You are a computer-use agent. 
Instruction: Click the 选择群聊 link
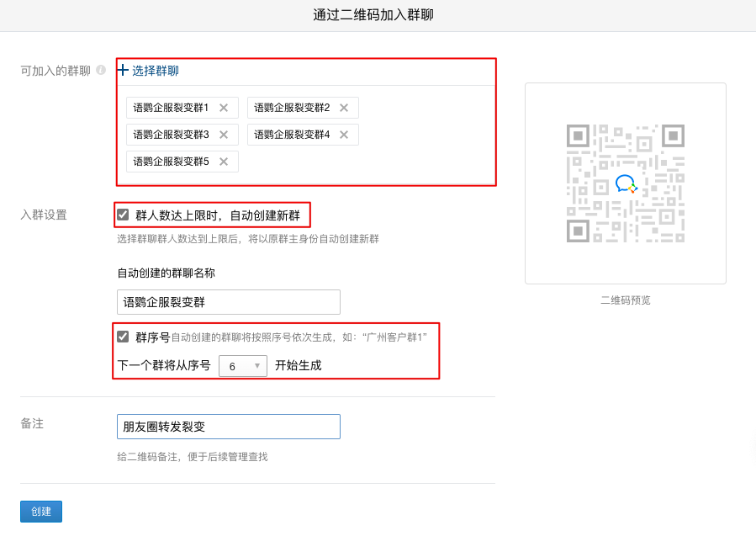(x=156, y=71)
